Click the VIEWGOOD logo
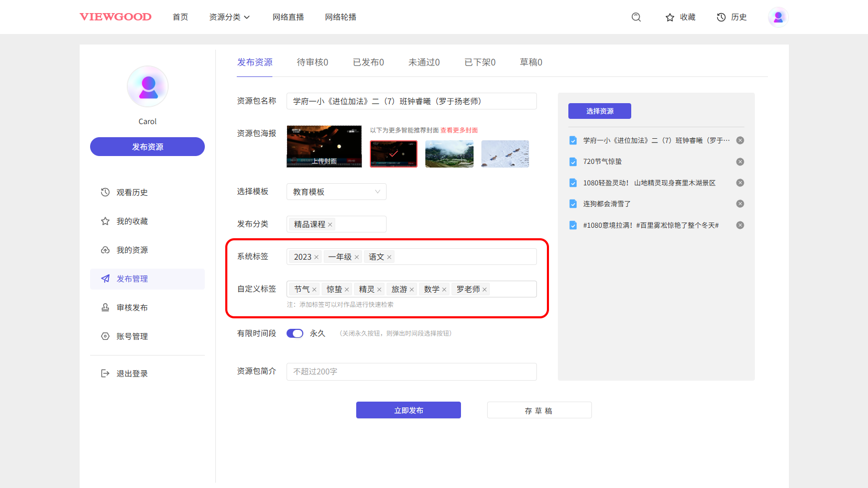This screenshot has height=488, width=868. coord(115,17)
